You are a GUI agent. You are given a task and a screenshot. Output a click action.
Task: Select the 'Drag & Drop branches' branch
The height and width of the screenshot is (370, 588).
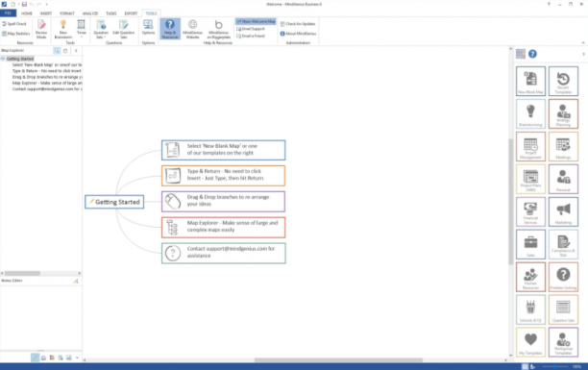coord(223,201)
